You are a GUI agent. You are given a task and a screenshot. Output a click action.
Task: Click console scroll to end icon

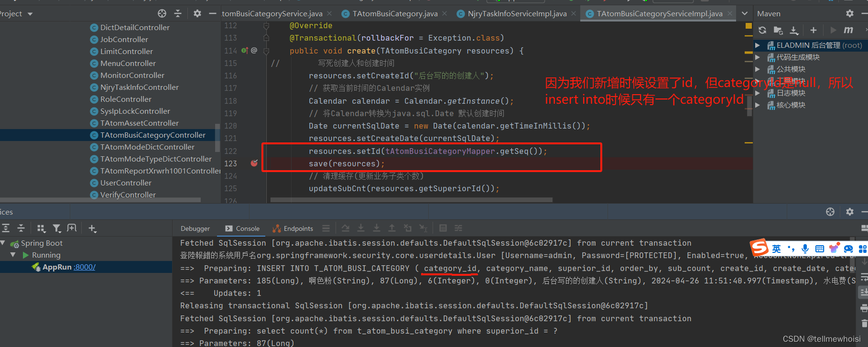tap(864, 292)
